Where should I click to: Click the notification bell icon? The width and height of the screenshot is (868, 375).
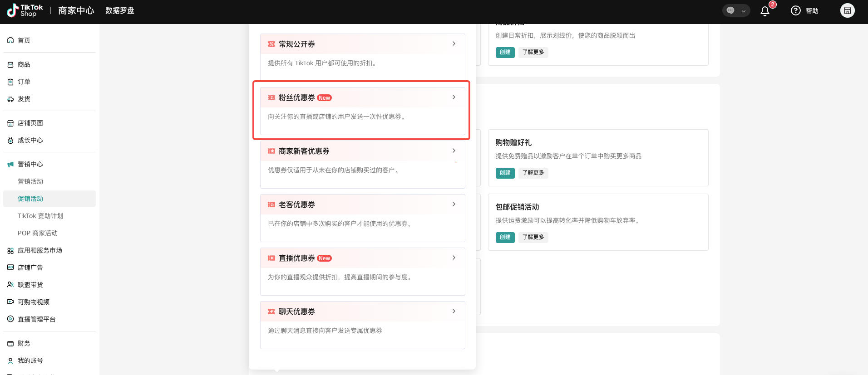765,11
